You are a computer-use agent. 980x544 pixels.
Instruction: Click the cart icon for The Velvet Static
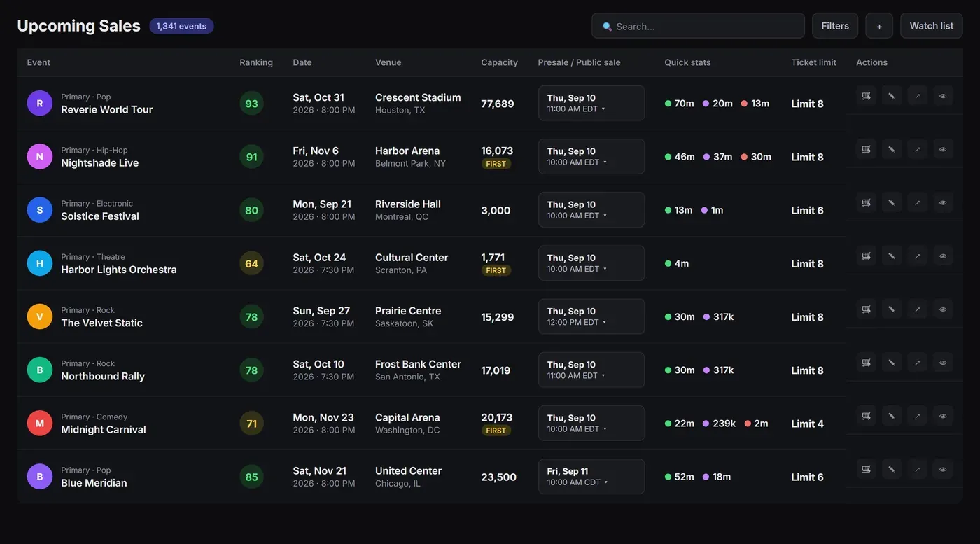(x=866, y=309)
